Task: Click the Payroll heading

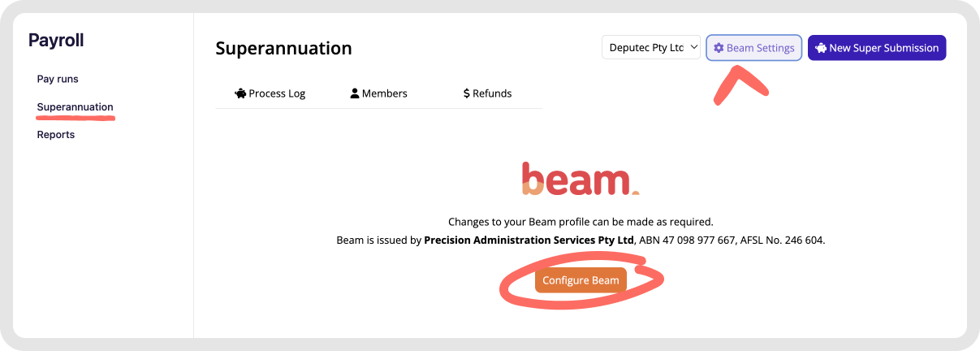Action: click(x=56, y=40)
